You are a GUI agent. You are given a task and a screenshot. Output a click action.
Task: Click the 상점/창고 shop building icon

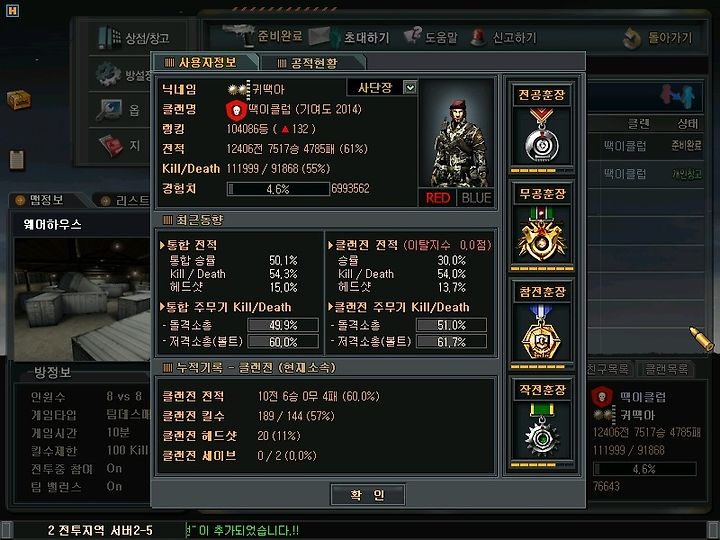[x=109, y=38]
